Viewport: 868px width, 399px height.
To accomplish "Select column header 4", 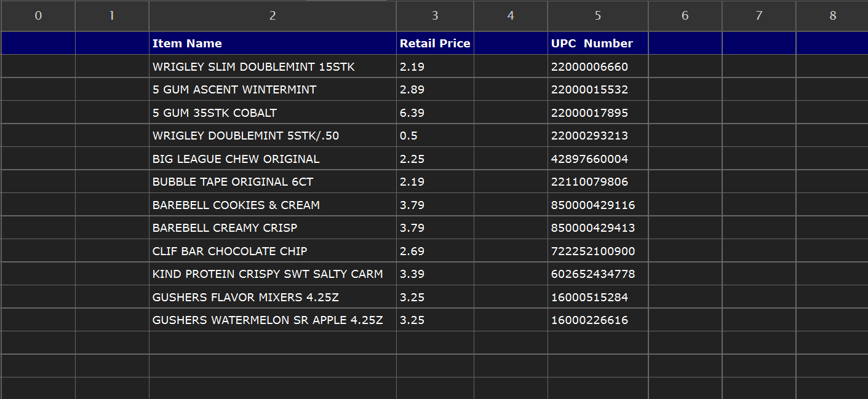I will (x=511, y=16).
